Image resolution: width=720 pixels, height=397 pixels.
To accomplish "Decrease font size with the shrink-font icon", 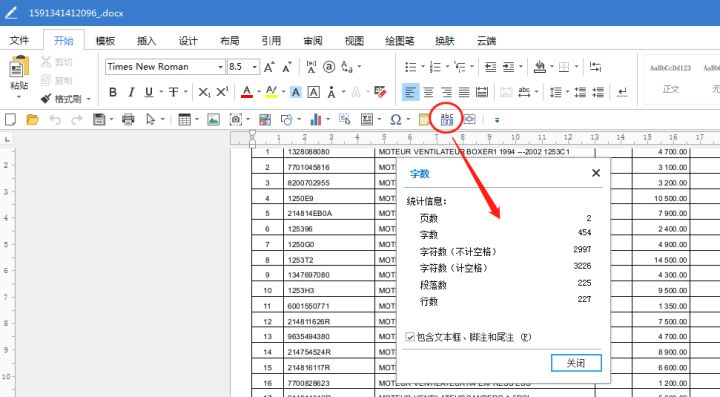I will coord(287,67).
